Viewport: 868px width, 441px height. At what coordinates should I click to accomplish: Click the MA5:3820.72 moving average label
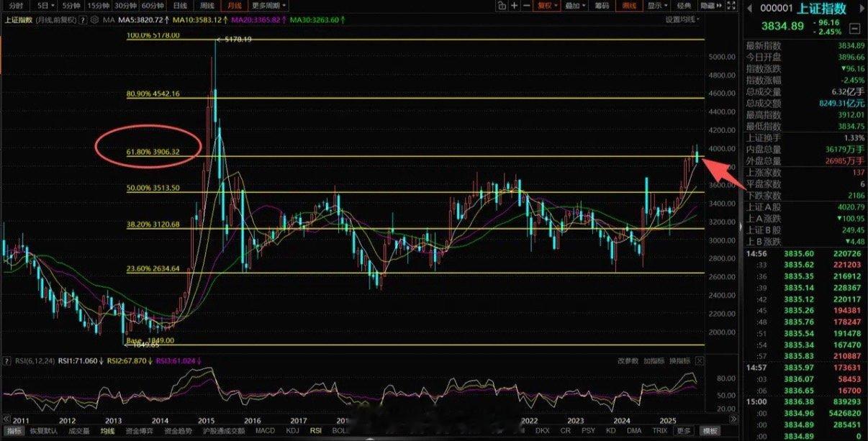[141, 19]
